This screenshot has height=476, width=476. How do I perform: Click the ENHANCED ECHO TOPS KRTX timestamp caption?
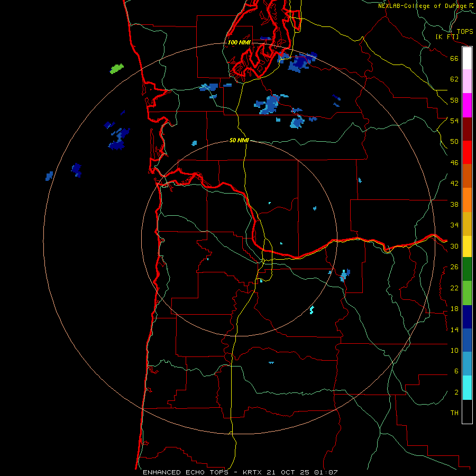(240, 472)
